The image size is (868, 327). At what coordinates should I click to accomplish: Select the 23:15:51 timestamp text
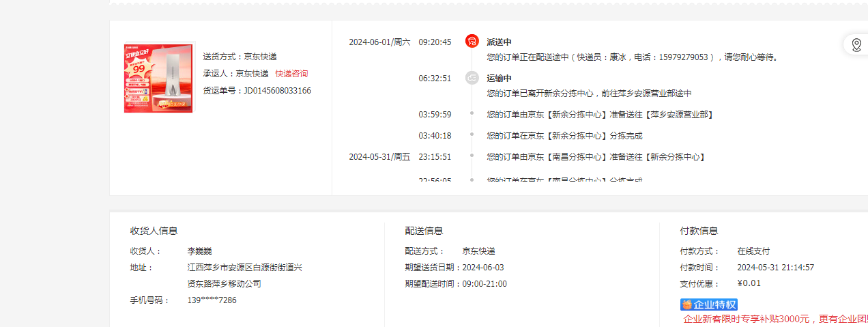point(435,157)
